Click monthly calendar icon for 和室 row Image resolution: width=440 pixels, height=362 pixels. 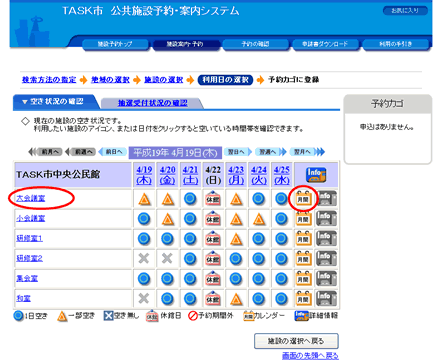[303, 298]
